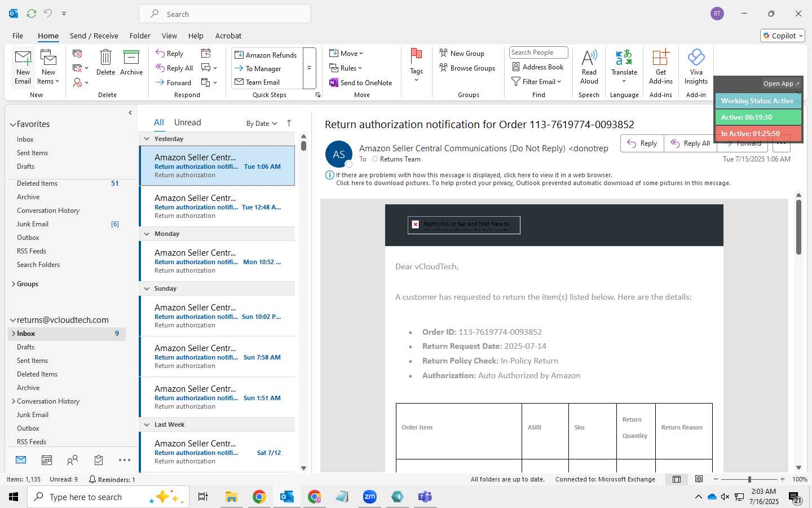Delete the selected message with Delete icon
The height and width of the screenshot is (508, 812).
(105, 63)
